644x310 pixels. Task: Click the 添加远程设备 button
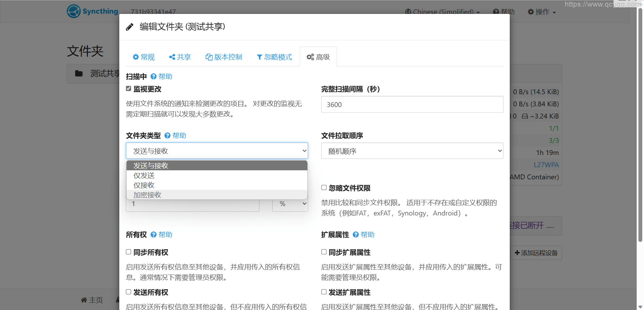[536, 253]
